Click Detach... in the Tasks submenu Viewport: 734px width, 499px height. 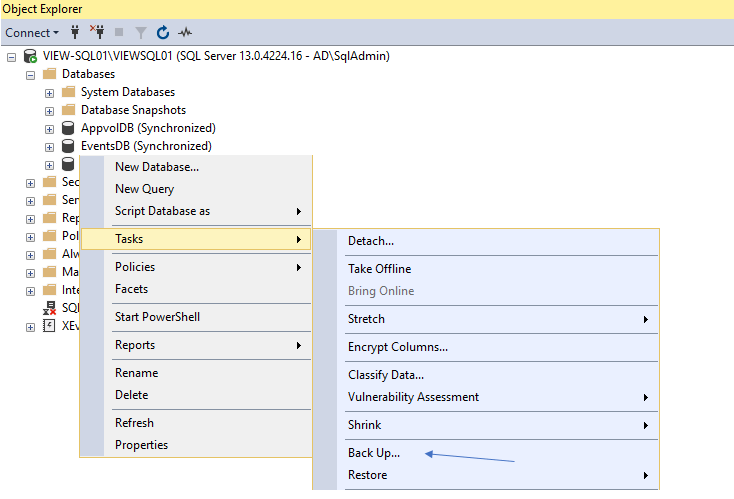[371, 241]
